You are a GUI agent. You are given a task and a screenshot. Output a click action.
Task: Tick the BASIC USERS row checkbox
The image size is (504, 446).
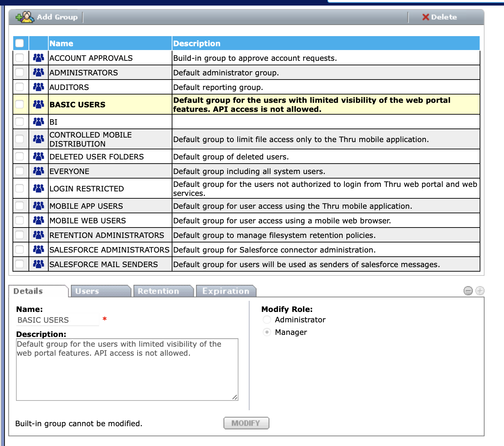point(20,104)
